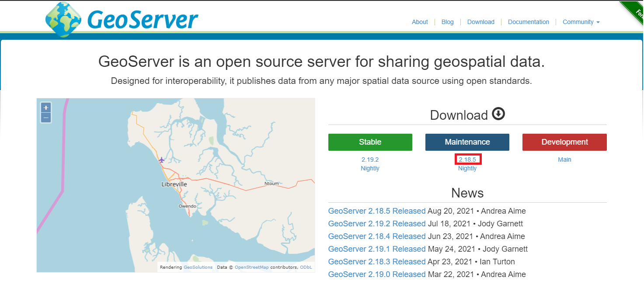The image size is (644, 291).
Task: Open the 2.19.2 stable version link
Action: pos(370,159)
